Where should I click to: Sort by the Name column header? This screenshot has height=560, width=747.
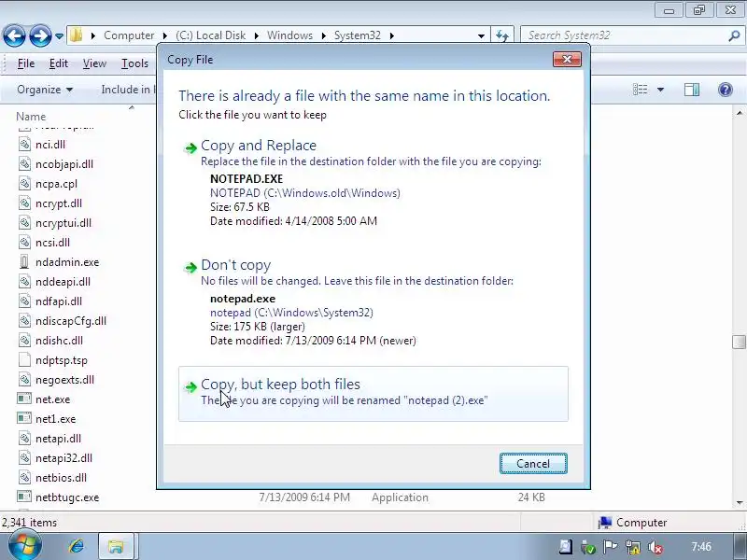pos(31,117)
